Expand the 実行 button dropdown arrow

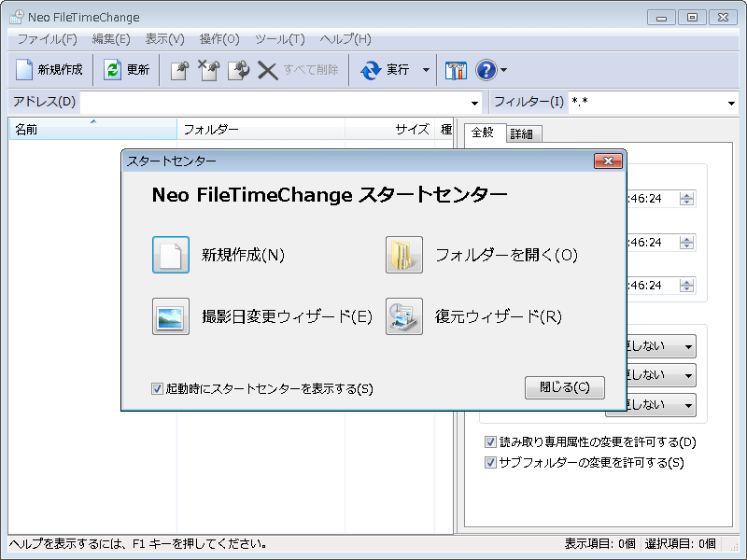[x=426, y=70]
